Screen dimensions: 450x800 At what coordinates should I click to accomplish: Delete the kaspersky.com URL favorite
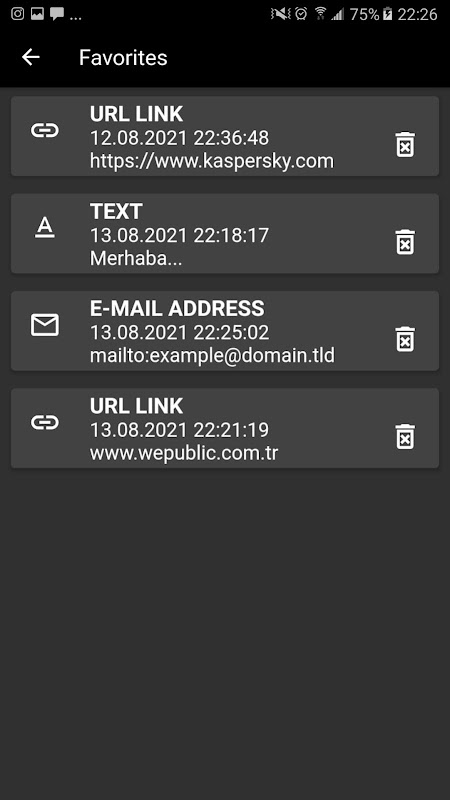(x=406, y=144)
